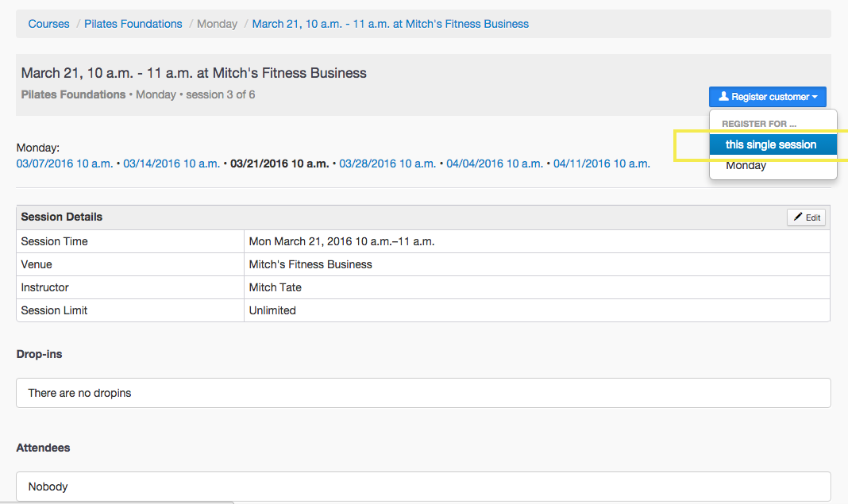This screenshot has height=504, width=848.
Task: Go to Courses in the breadcrumb
Action: [x=48, y=24]
